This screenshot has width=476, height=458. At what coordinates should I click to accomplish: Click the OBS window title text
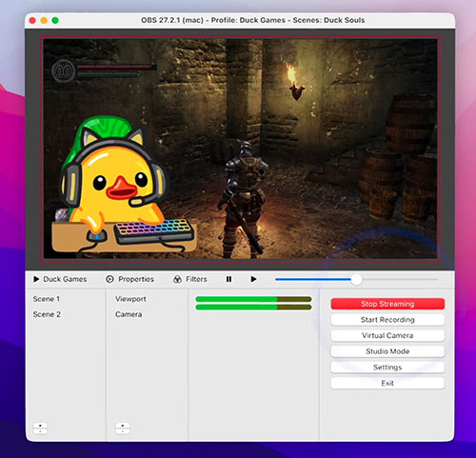click(253, 20)
